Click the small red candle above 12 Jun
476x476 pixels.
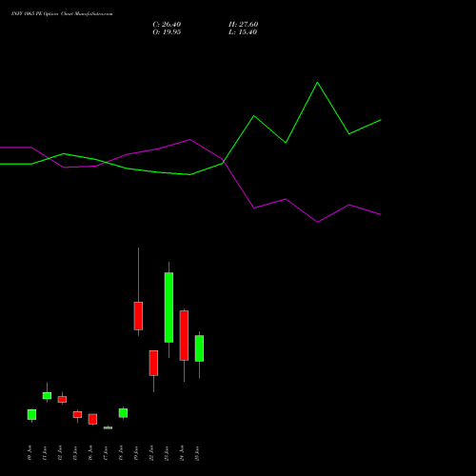point(62,399)
